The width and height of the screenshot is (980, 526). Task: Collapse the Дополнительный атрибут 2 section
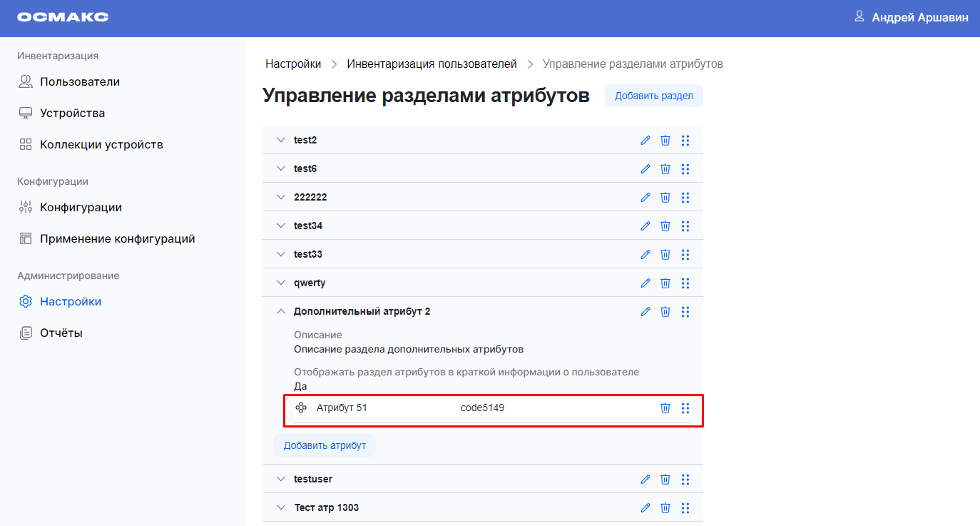point(281,312)
